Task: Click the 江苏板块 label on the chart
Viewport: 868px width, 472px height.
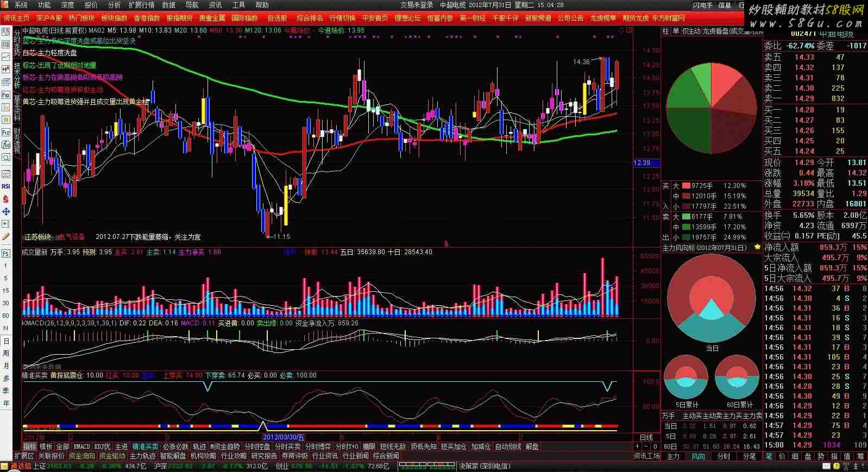Action: tap(38, 237)
